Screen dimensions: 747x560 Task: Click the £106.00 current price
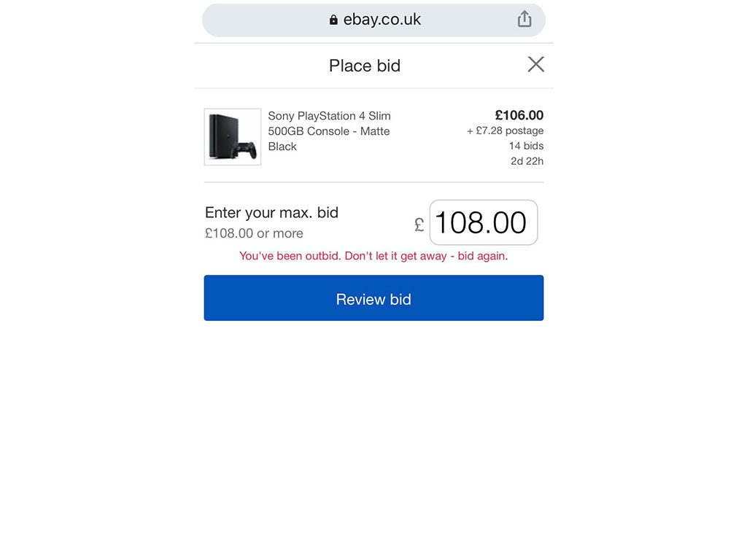click(519, 115)
